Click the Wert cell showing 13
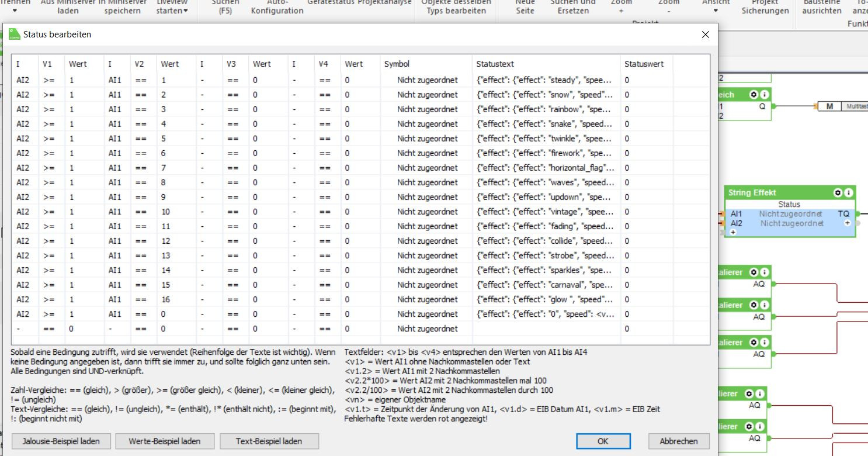 pyautogui.click(x=176, y=255)
